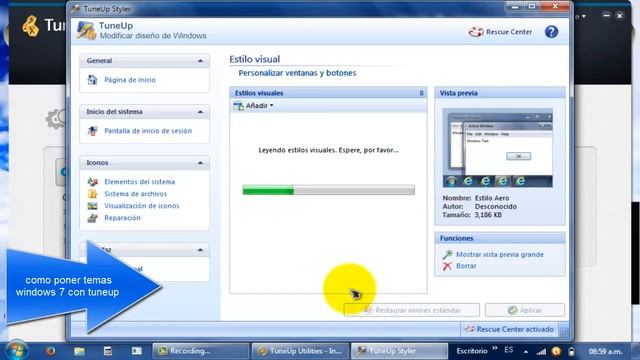Open Visualización de iconos
The width and height of the screenshot is (640, 360).
tap(142, 206)
